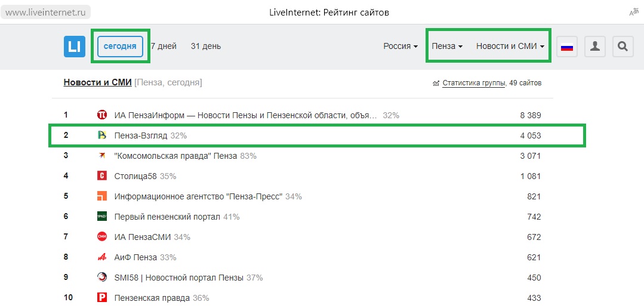The image size is (644, 308).
Task: Click the ПензаИнформ site favicon
Action: [102, 115]
